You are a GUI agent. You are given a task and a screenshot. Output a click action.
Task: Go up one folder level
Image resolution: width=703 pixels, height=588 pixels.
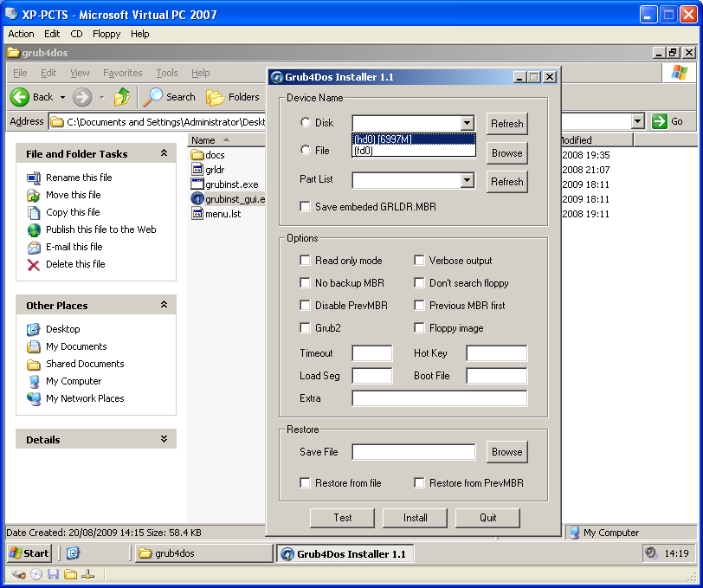(122, 97)
